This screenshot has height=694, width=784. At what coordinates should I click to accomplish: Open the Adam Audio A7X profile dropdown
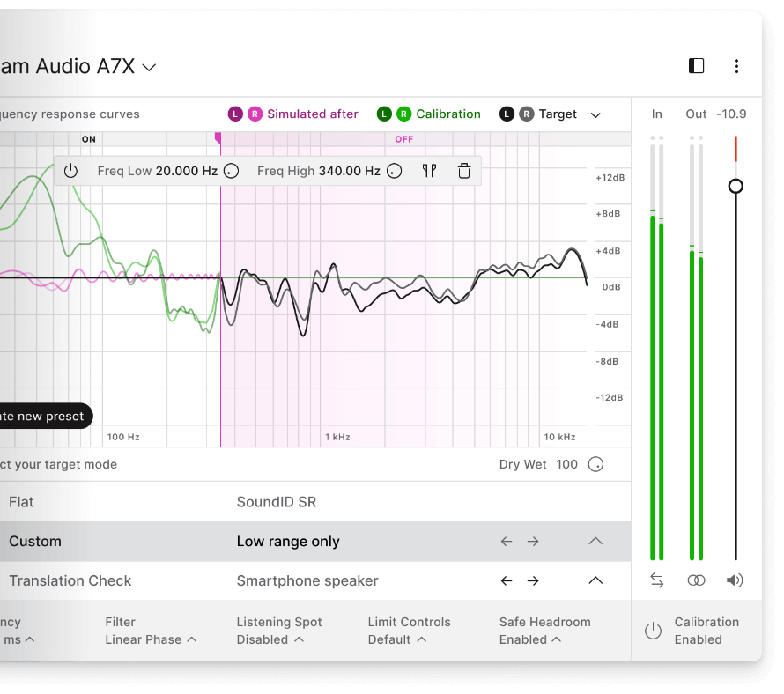(149, 67)
